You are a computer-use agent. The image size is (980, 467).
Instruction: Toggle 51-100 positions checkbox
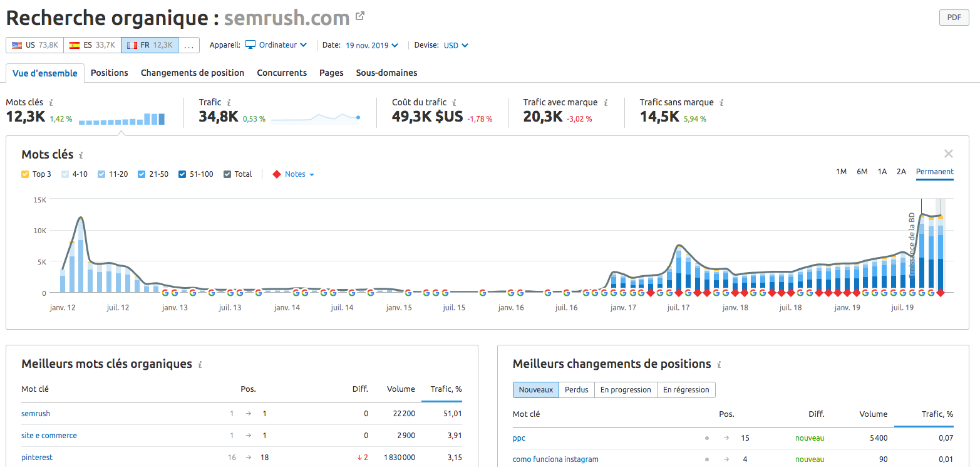pyautogui.click(x=182, y=174)
